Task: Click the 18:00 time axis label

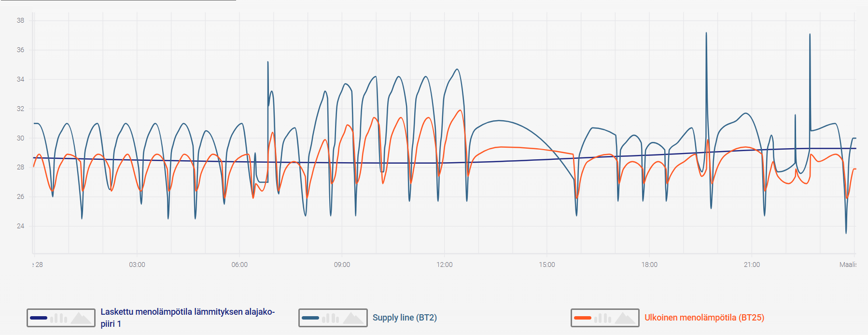Action: [x=649, y=265]
